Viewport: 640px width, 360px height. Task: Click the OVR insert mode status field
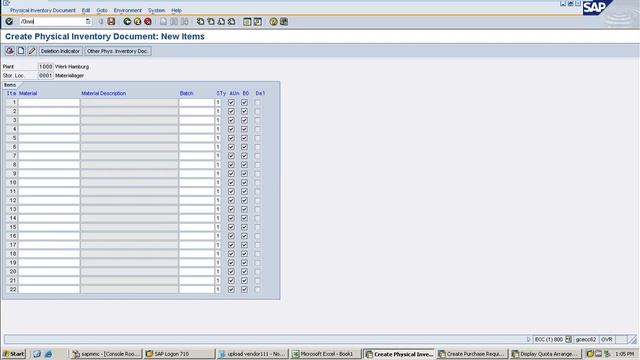tap(607, 340)
